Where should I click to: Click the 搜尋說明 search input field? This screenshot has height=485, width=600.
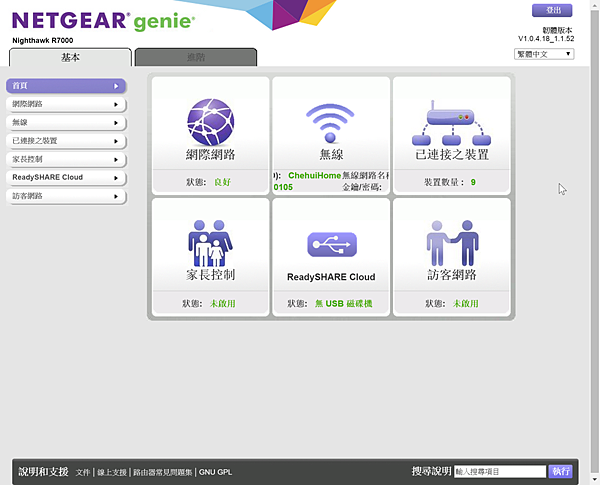tap(500, 472)
